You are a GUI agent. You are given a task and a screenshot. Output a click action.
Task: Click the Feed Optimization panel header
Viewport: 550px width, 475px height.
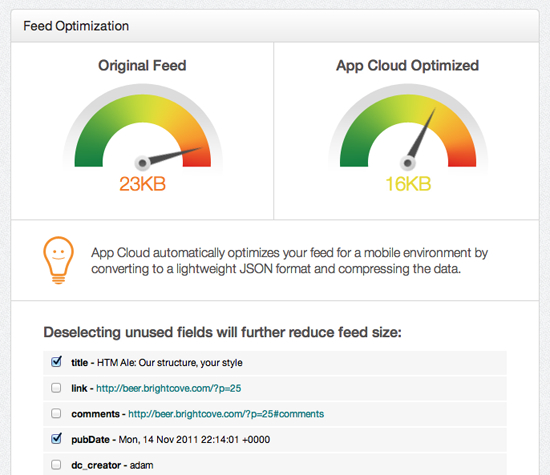pos(275,26)
